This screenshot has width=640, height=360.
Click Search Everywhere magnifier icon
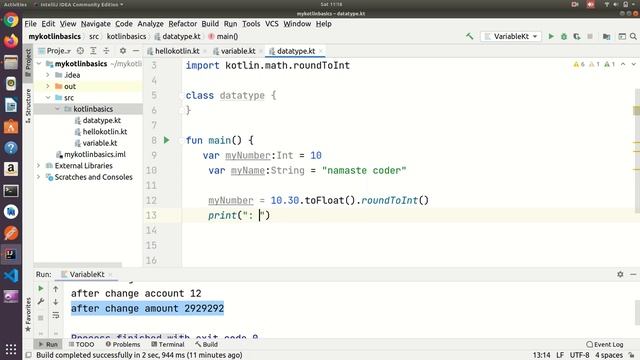pos(633,36)
